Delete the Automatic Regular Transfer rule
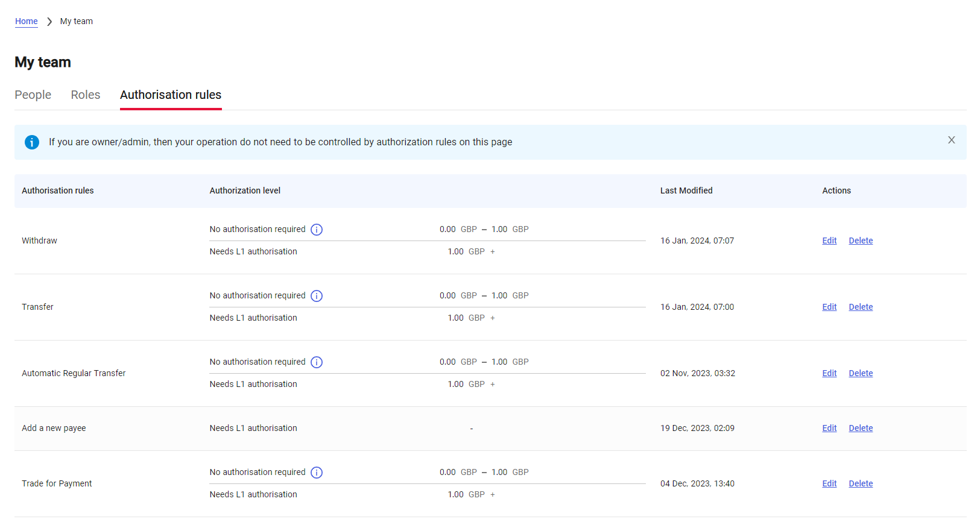The image size is (980, 519). 861,373
